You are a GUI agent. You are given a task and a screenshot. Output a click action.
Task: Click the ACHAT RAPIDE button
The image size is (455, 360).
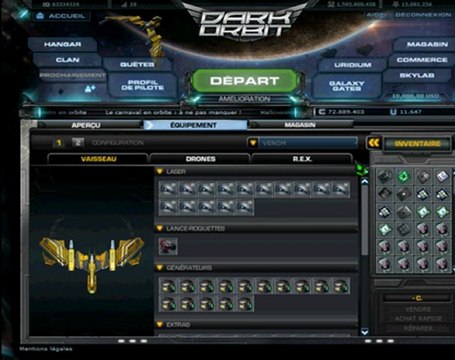point(418,319)
